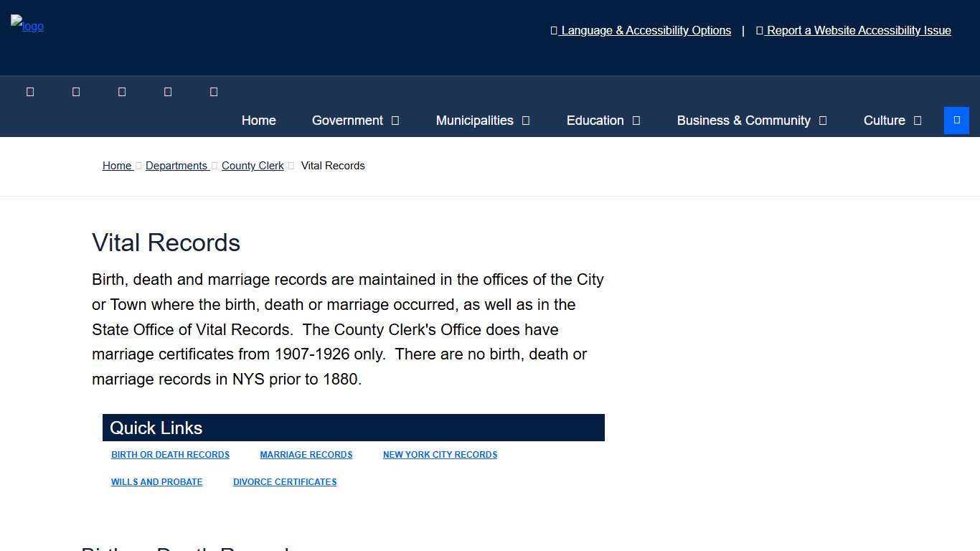Open the Culture menu
The image size is (980, 551).
(884, 121)
